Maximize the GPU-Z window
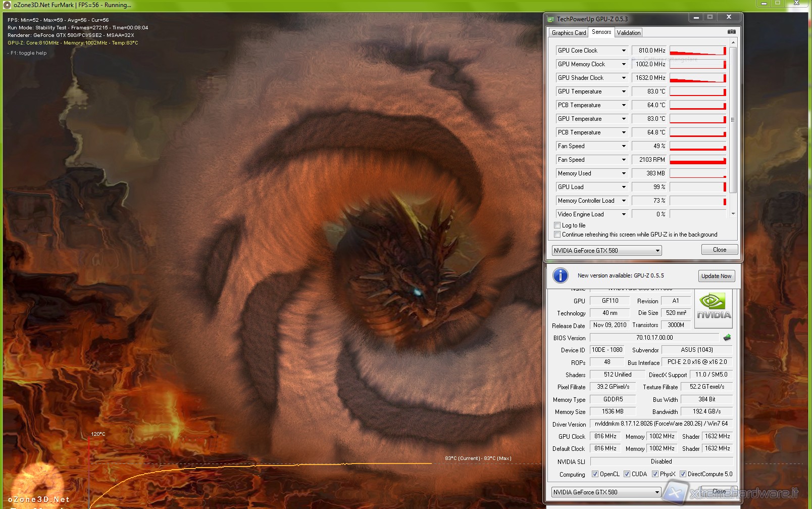812x509 pixels. click(x=710, y=17)
